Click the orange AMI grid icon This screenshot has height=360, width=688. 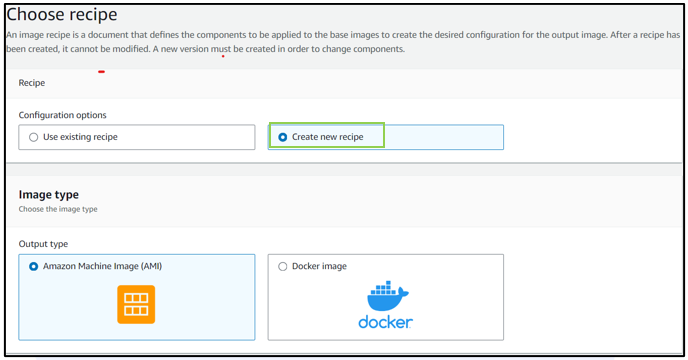[x=136, y=304]
